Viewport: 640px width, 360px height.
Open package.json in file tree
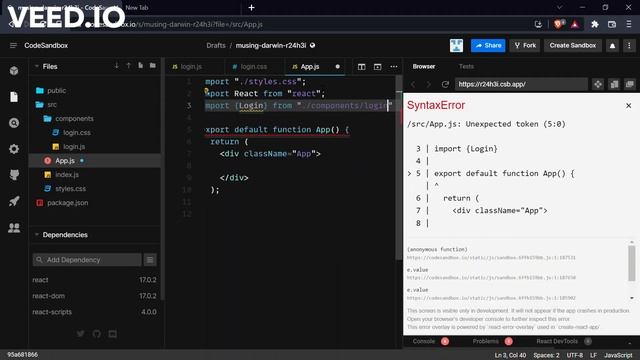95,202
